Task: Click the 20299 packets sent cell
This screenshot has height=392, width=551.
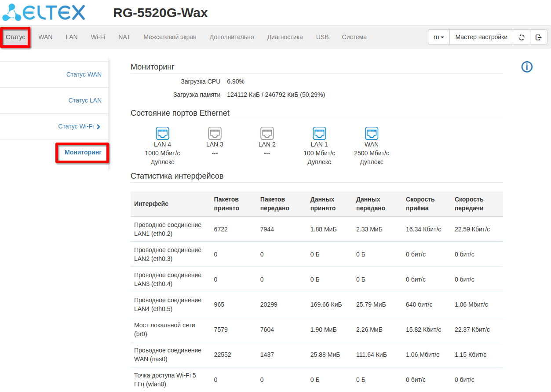Action: coord(269,304)
